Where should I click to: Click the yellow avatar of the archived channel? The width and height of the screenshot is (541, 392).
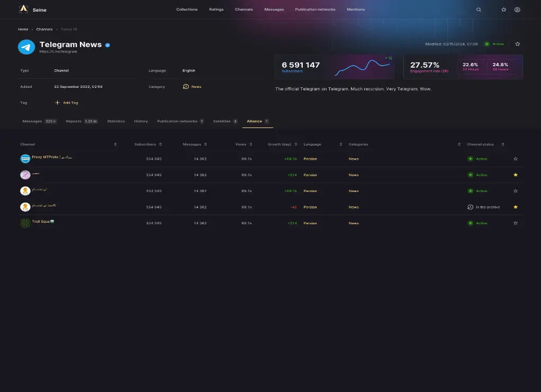(25, 207)
